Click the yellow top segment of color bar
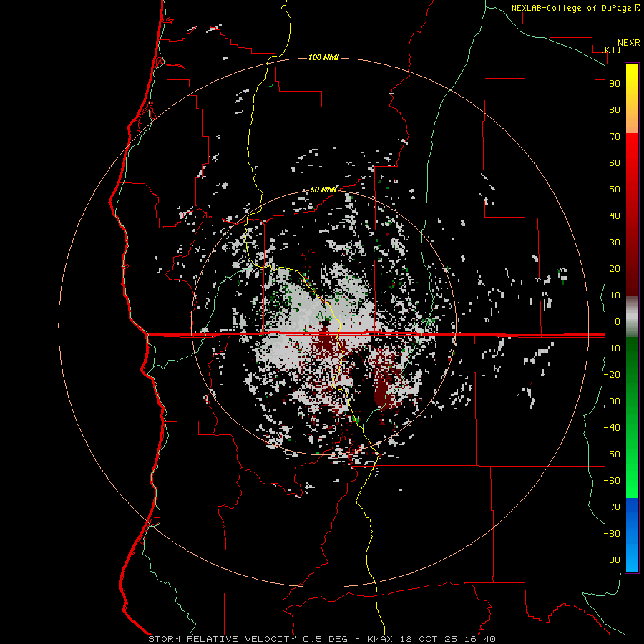The width and height of the screenshot is (644, 644). 632,99
